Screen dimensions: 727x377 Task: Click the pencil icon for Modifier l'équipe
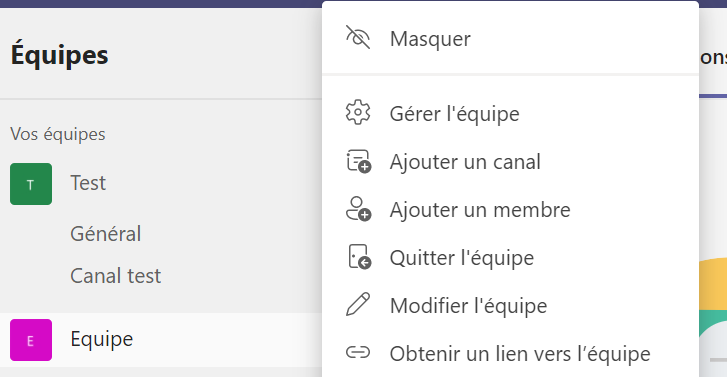pyautogui.click(x=358, y=305)
